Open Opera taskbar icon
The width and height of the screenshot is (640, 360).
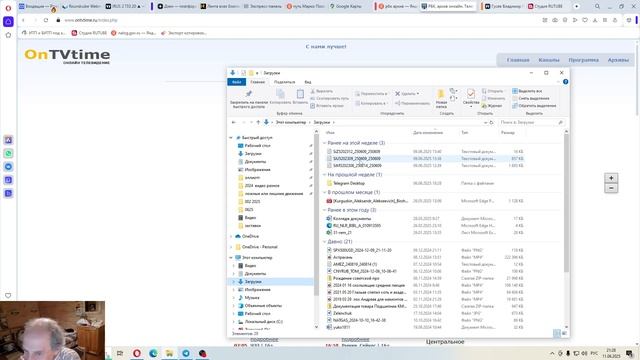pyautogui.click(x=137, y=353)
